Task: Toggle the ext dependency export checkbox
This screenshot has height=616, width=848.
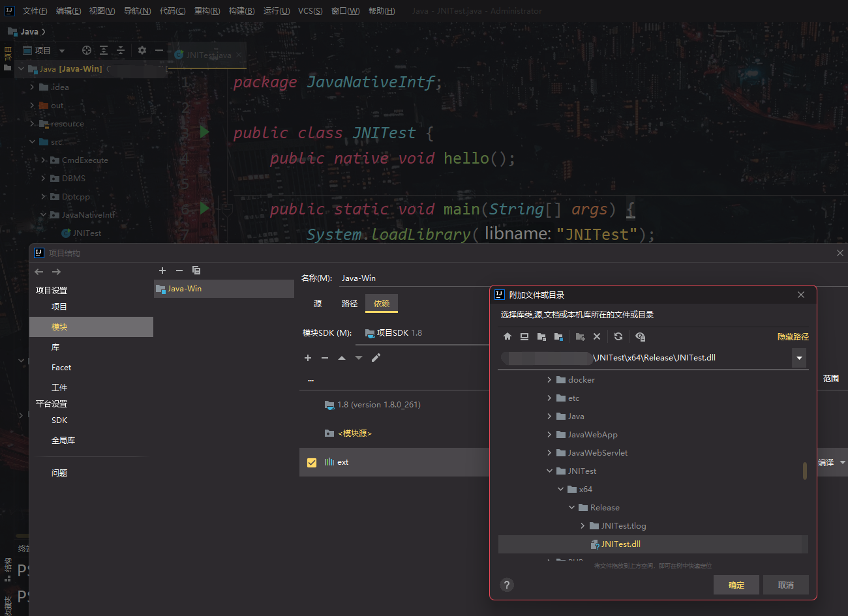Action: coord(312,463)
